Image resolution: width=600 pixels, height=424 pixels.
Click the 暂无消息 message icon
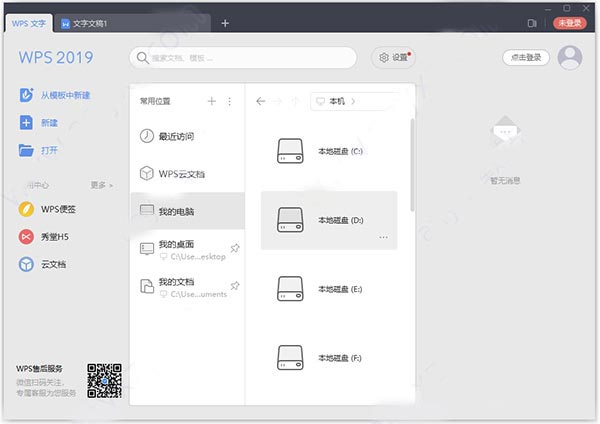[505, 132]
